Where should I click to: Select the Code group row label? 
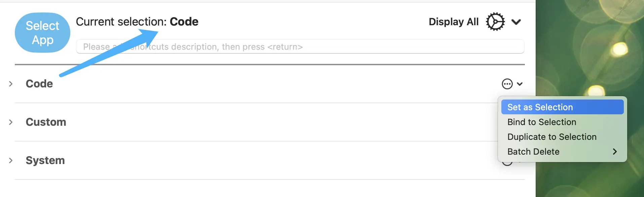point(39,84)
